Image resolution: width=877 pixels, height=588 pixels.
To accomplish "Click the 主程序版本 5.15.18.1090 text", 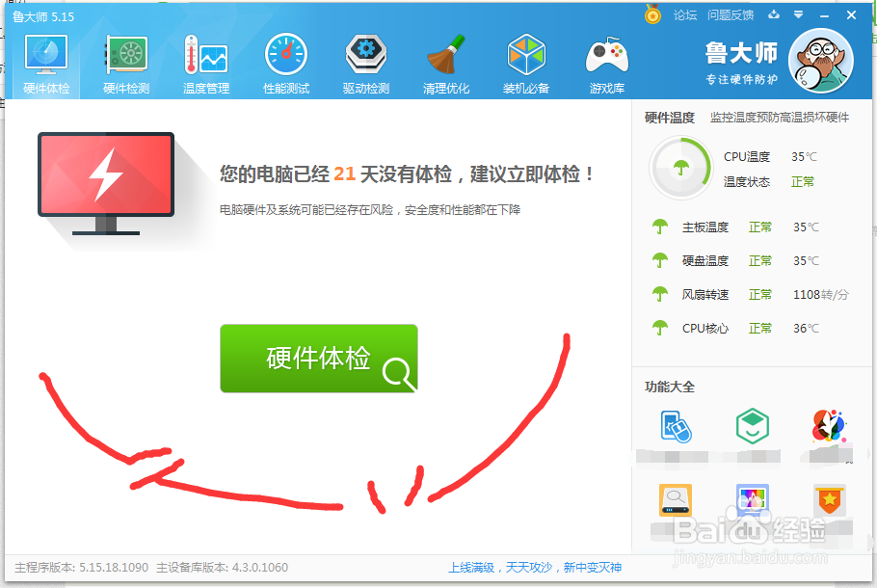I will (x=82, y=568).
